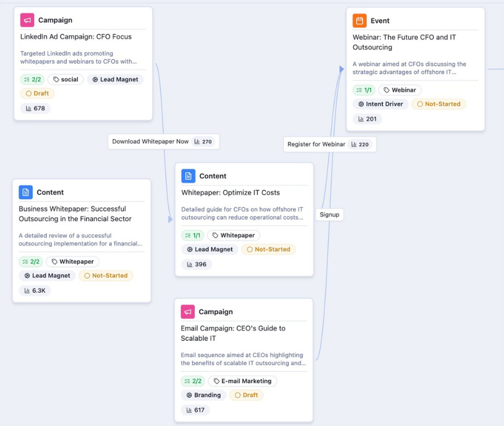Click blue document icon on Business Whitepaper card
Screen dimensions: 504x426
[25, 193]
